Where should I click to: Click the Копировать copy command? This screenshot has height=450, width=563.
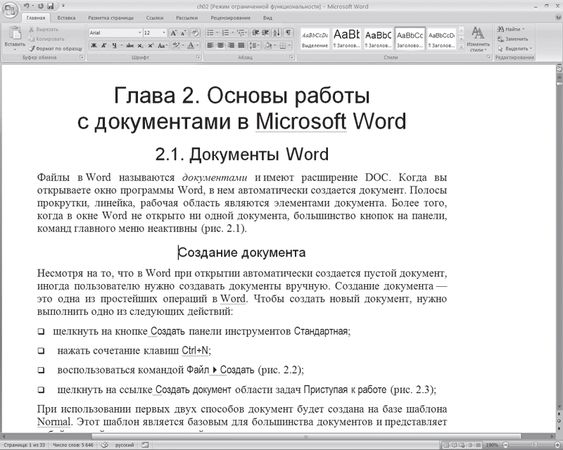pyautogui.click(x=46, y=39)
